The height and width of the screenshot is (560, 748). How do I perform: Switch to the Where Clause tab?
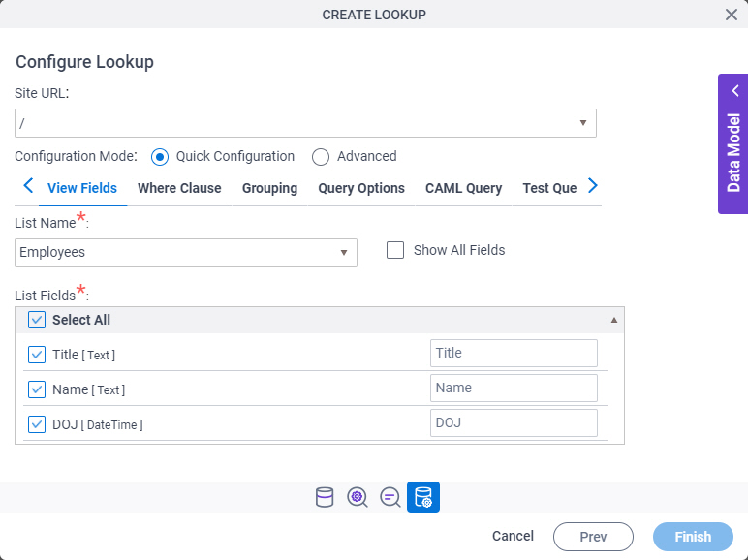coord(179,188)
